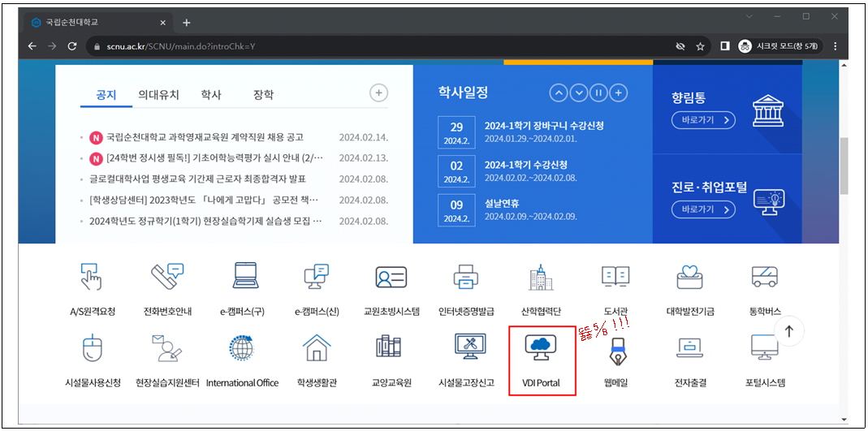Click the 향림통 bank building icon

coord(768,110)
